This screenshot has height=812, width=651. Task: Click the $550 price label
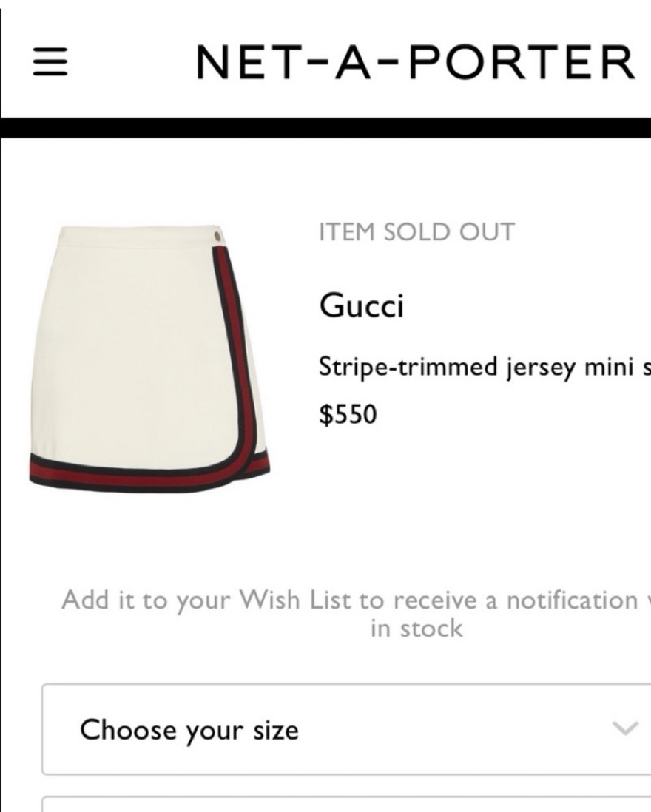348,415
